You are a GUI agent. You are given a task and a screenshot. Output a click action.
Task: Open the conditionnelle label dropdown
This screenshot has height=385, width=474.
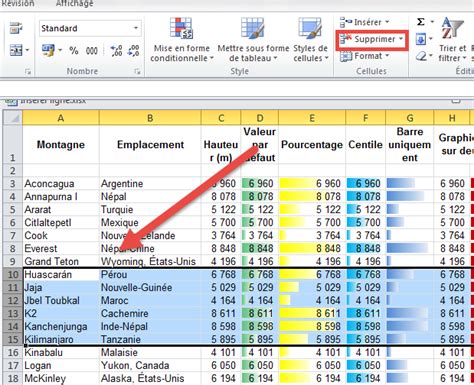182,58
